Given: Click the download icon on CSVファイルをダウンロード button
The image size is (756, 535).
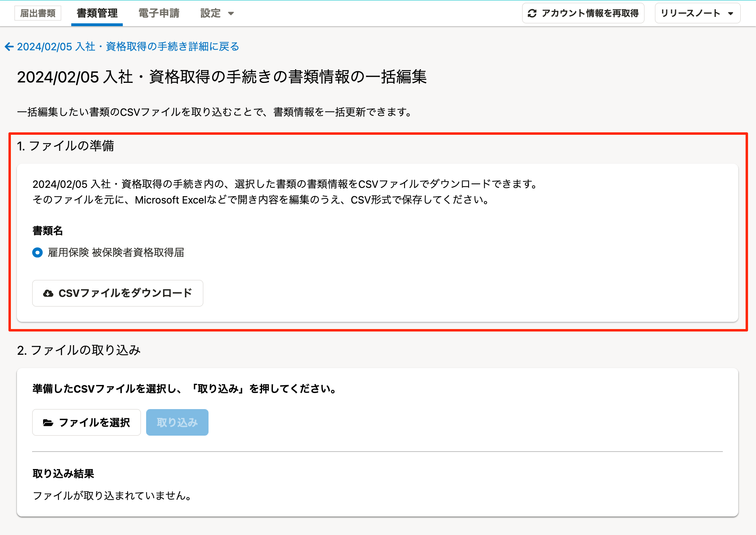Looking at the screenshot, I should pyautogui.click(x=49, y=293).
